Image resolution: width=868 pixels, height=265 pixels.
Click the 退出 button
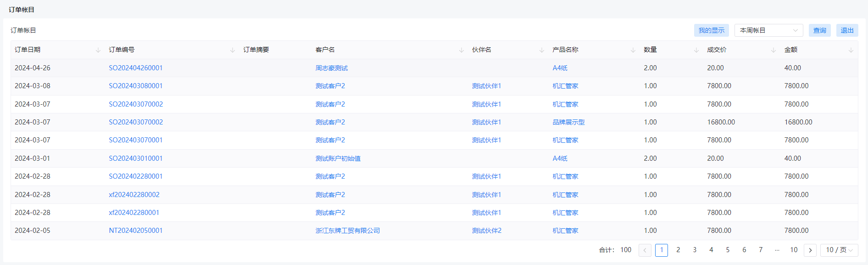pyautogui.click(x=847, y=30)
